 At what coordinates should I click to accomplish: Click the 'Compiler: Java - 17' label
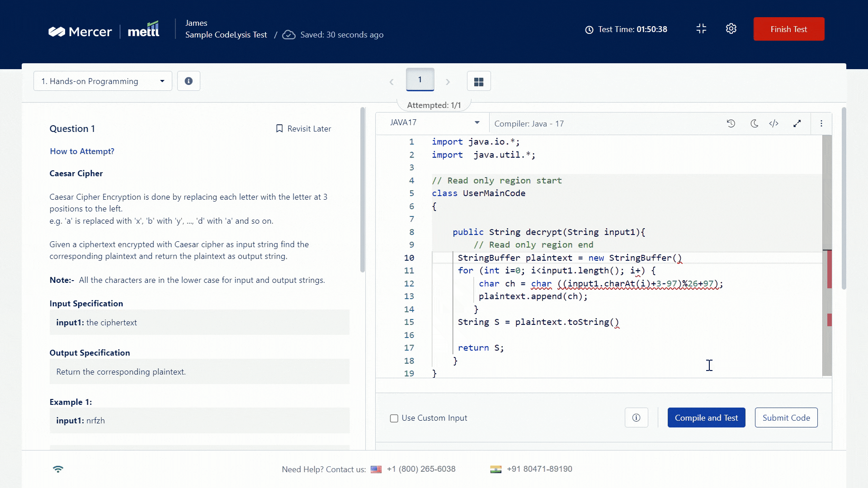[x=529, y=124]
